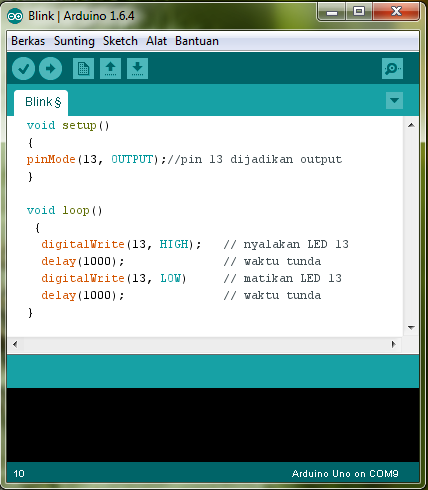The height and width of the screenshot is (490, 428).
Task: Close the Arduino window
Action: (x=396, y=12)
